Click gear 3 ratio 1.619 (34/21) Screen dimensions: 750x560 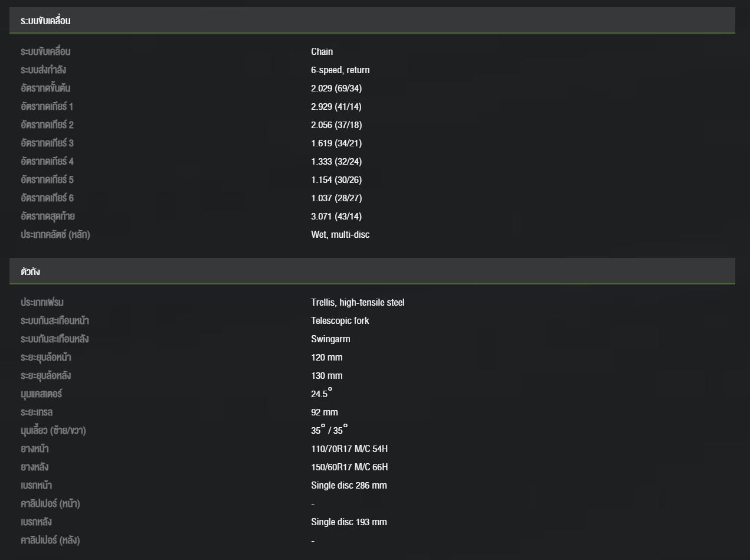(x=336, y=143)
